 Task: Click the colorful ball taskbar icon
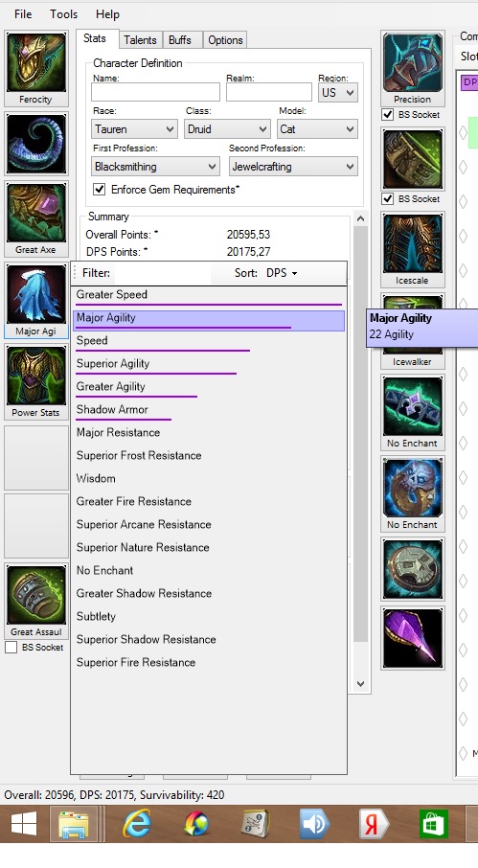[196, 824]
